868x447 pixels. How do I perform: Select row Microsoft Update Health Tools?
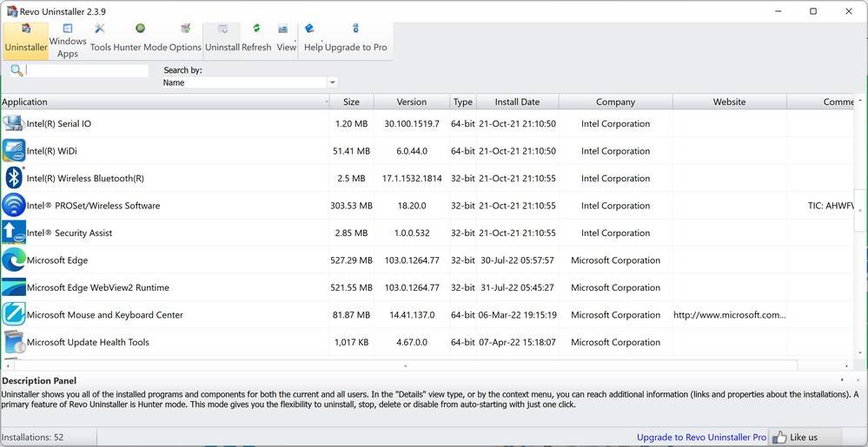pos(427,342)
